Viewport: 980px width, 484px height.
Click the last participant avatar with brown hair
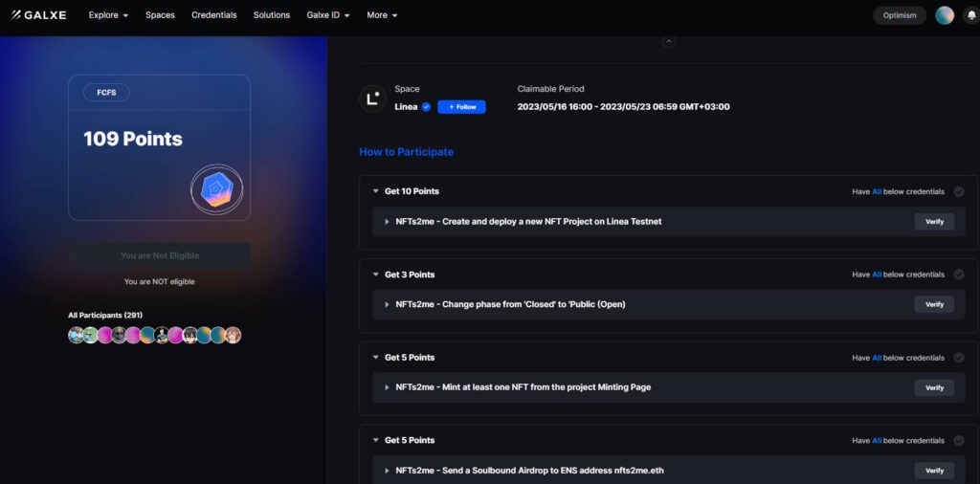(234, 336)
